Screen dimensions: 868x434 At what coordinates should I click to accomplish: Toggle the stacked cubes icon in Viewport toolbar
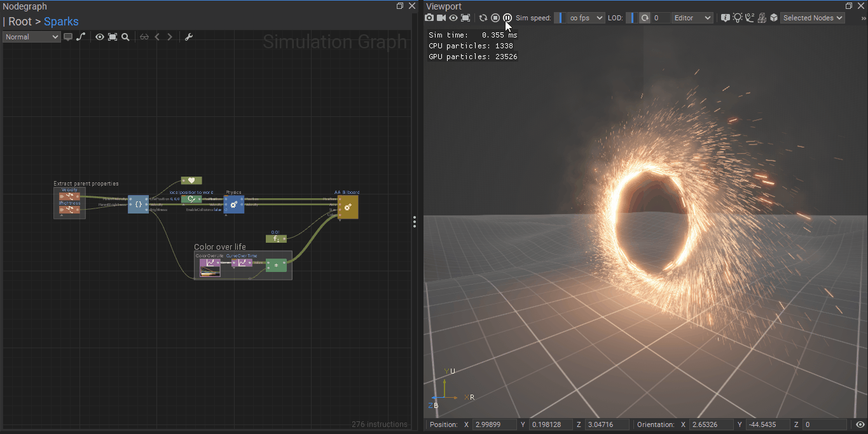coord(762,18)
